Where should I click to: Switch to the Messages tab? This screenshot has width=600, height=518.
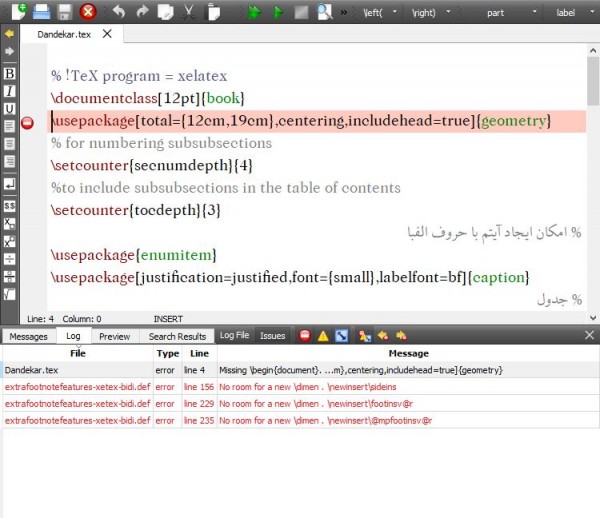[28, 336]
